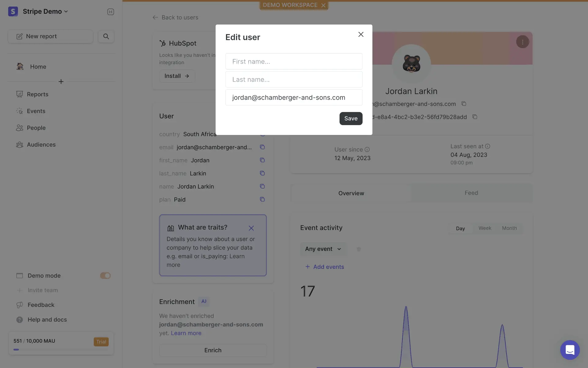588x368 pixels.
Task: Open the Stripe Demo workspace dropdown
Action: (45, 11)
